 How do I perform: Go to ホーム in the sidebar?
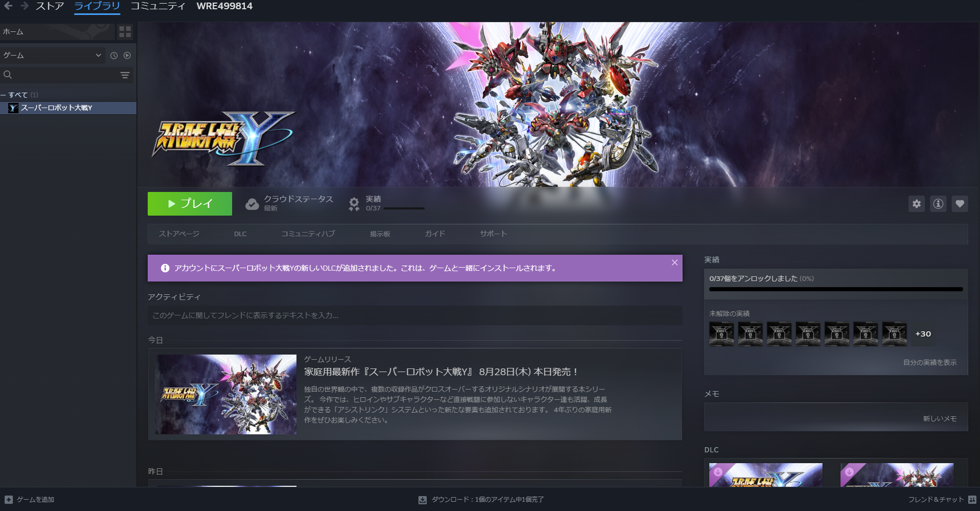tap(57, 32)
